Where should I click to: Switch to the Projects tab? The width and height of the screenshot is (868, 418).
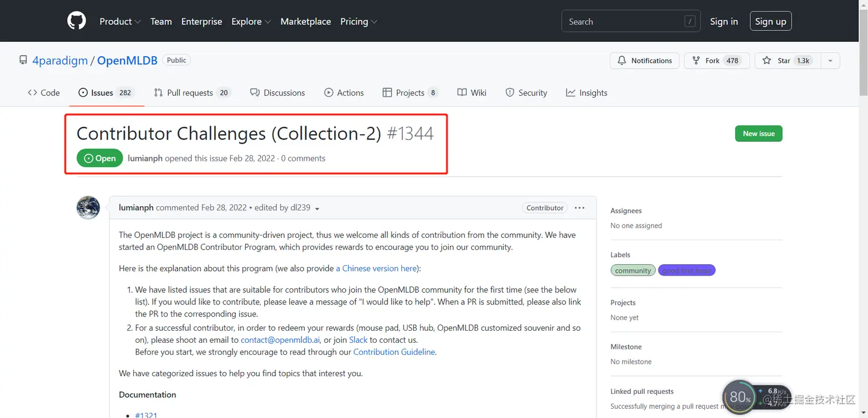[x=410, y=92]
